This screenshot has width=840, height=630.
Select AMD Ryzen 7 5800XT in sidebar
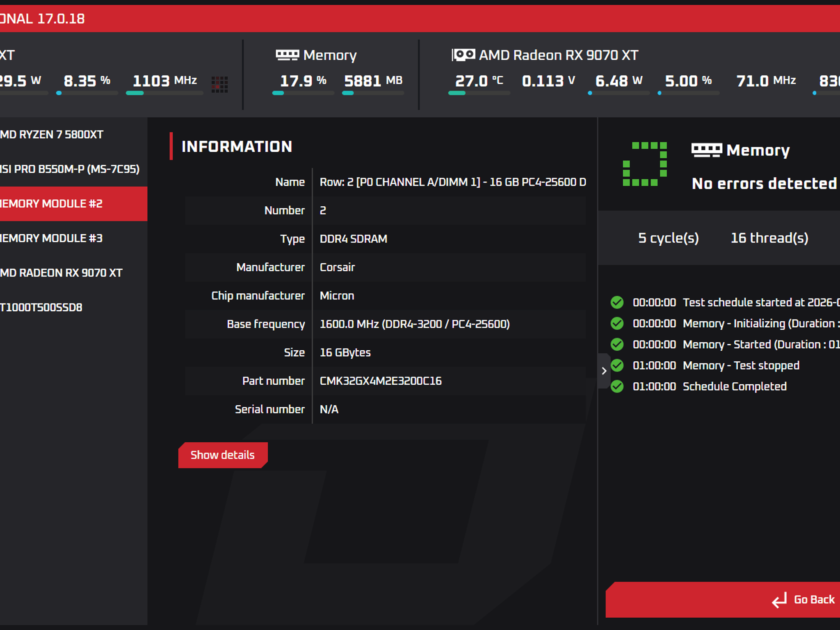point(74,135)
